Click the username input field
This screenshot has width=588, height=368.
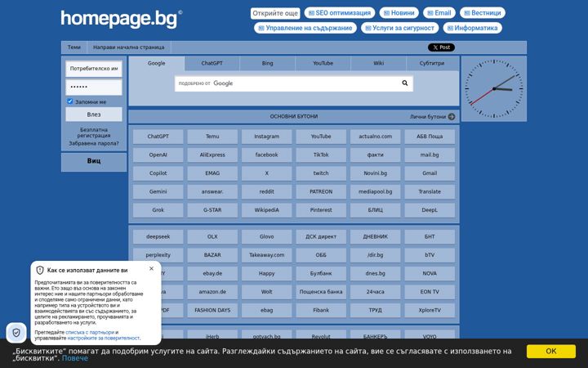tap(94, 69)
